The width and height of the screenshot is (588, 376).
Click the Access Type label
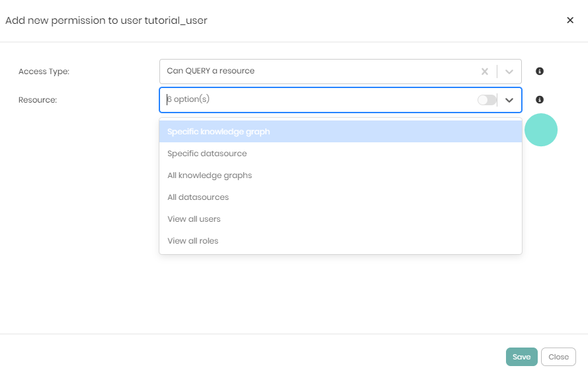click(x=44, y=71)
